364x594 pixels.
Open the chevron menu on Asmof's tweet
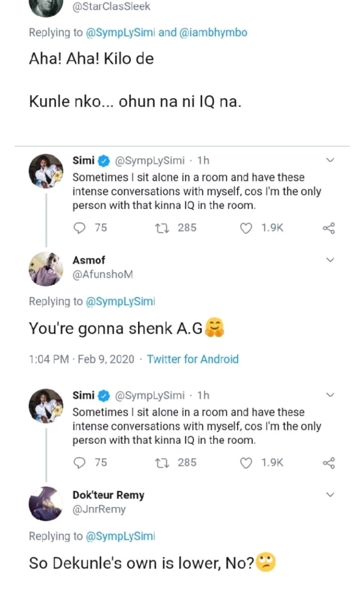coord(330,260)
